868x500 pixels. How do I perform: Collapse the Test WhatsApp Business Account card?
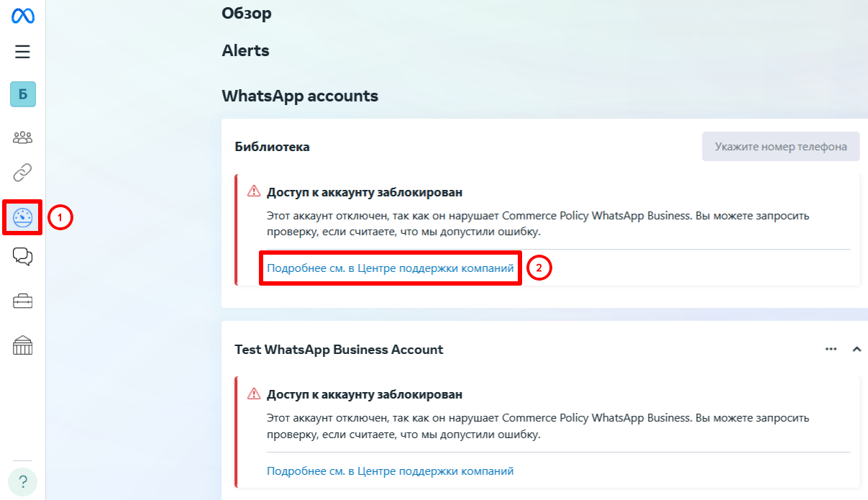pos(856,350)
